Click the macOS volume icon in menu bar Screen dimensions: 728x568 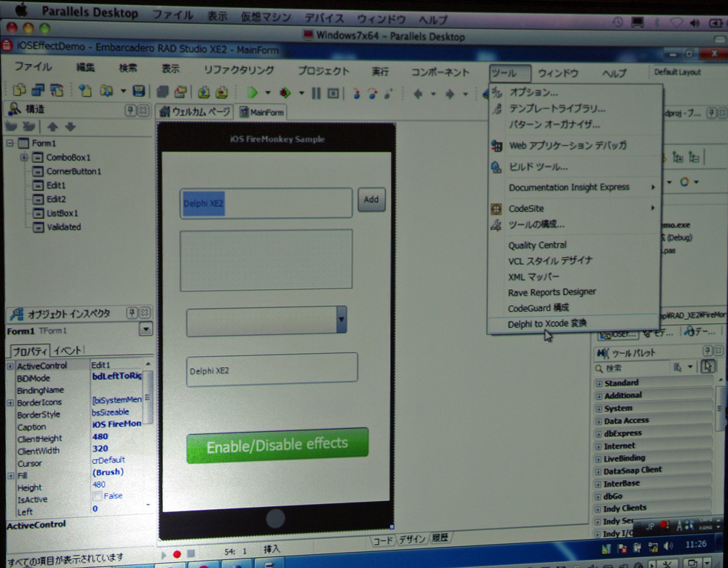click(x=695, y=23)
